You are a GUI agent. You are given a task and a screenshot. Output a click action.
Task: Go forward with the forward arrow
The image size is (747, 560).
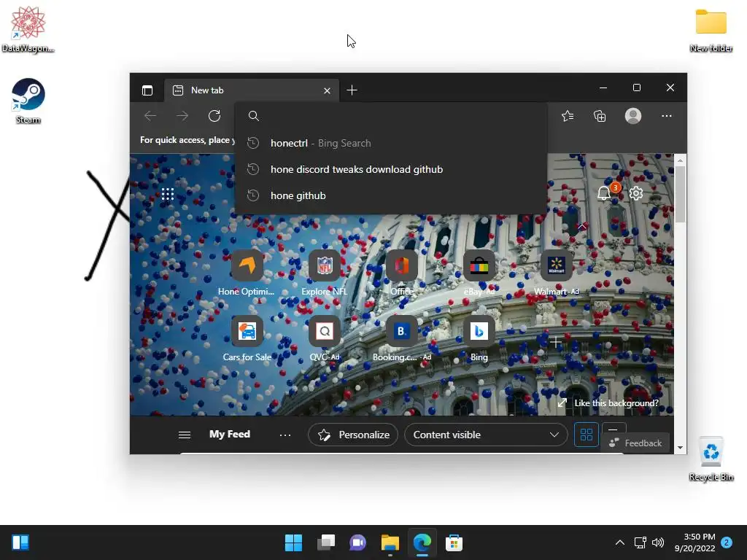pos(182,116)
